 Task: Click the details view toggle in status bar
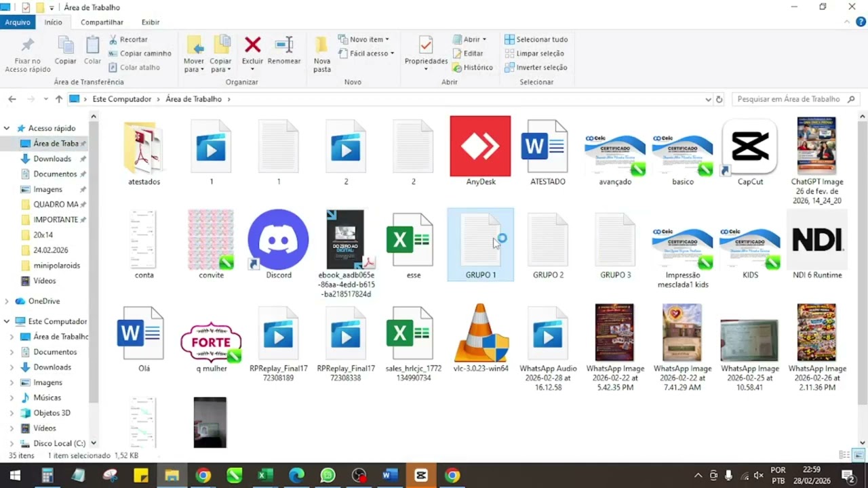[x=844, y=455]
